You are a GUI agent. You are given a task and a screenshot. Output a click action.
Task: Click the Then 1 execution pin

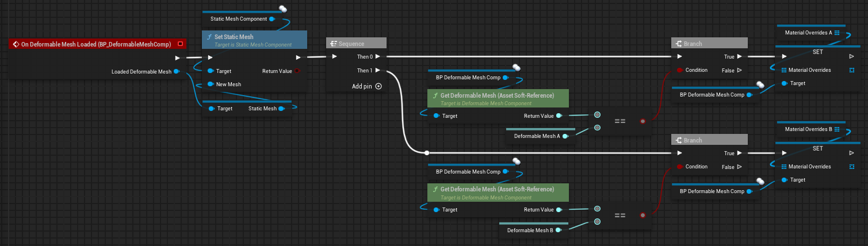(378, 71)
